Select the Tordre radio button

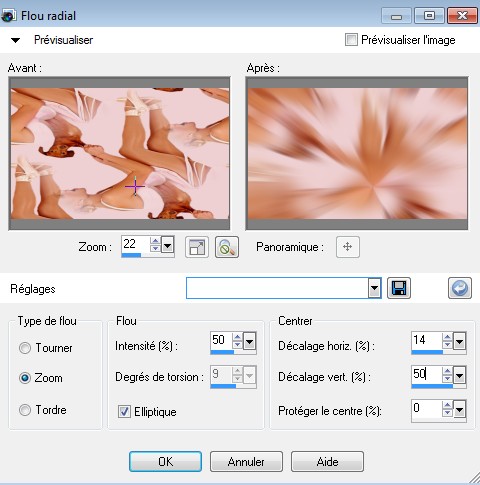point(25,410)
